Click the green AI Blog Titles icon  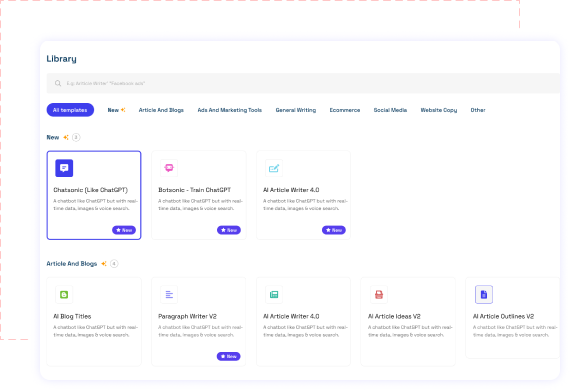pos(64,294)
